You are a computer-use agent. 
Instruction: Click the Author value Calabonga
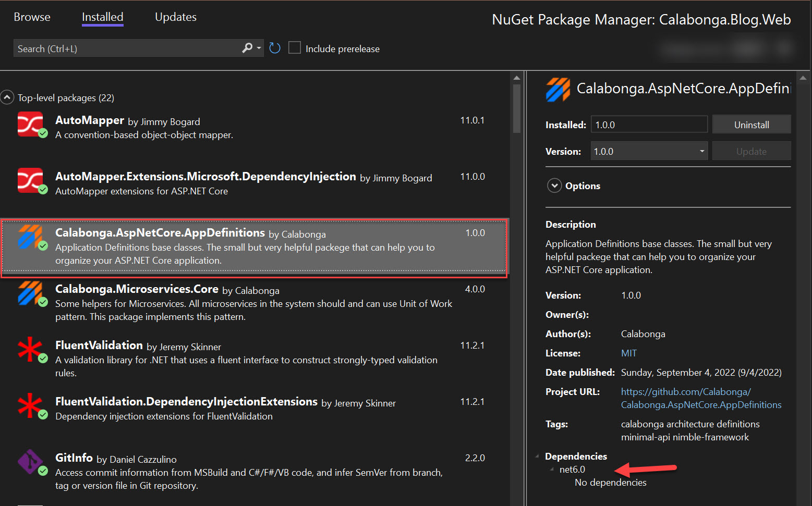643,334
